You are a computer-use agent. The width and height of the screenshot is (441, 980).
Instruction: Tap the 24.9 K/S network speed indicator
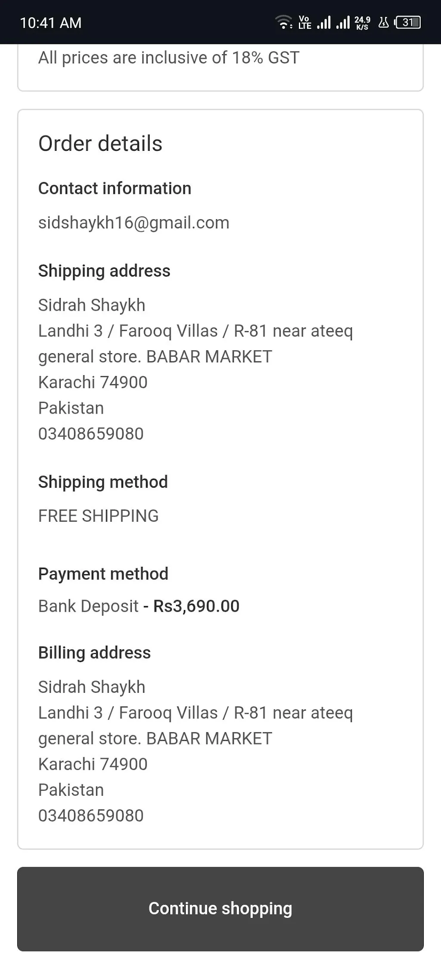(x=362, y=22)
